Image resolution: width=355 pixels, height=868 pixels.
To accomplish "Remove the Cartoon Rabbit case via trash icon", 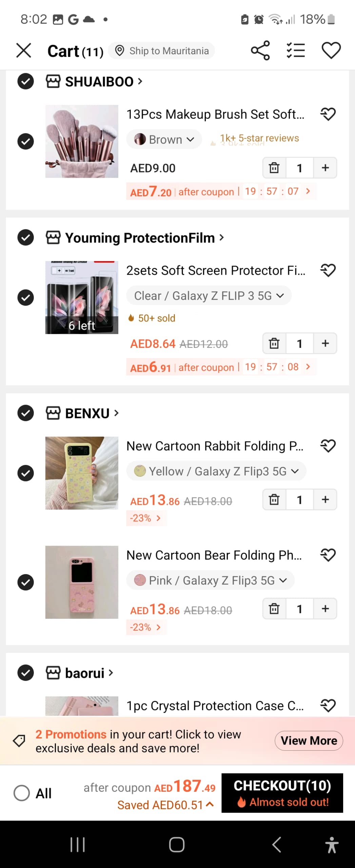I will pos(274,499).
